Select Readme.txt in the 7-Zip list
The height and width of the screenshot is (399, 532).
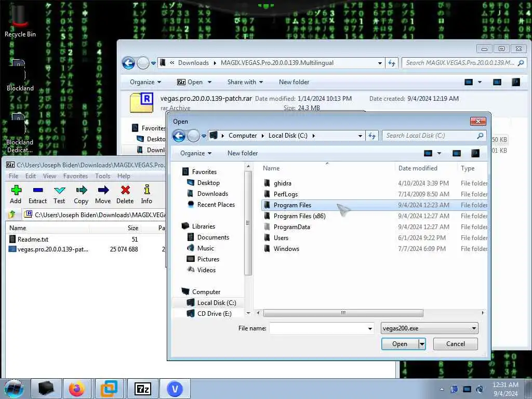click(x=33, y=239)
